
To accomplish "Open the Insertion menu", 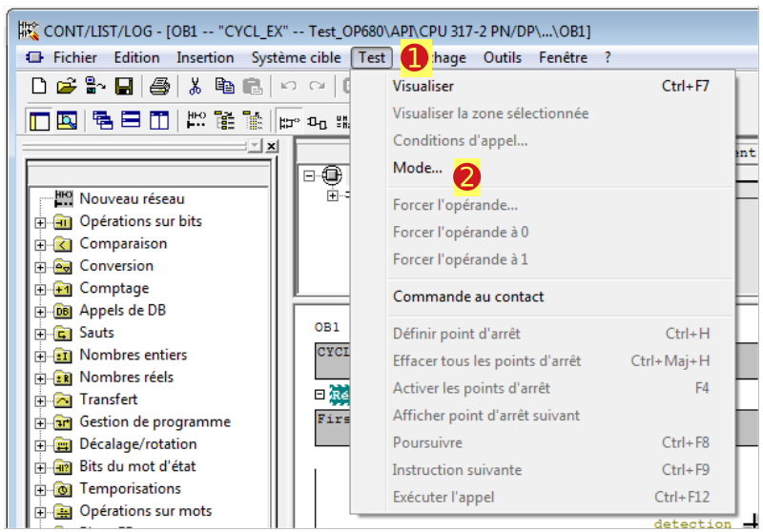I will point(205,57).
